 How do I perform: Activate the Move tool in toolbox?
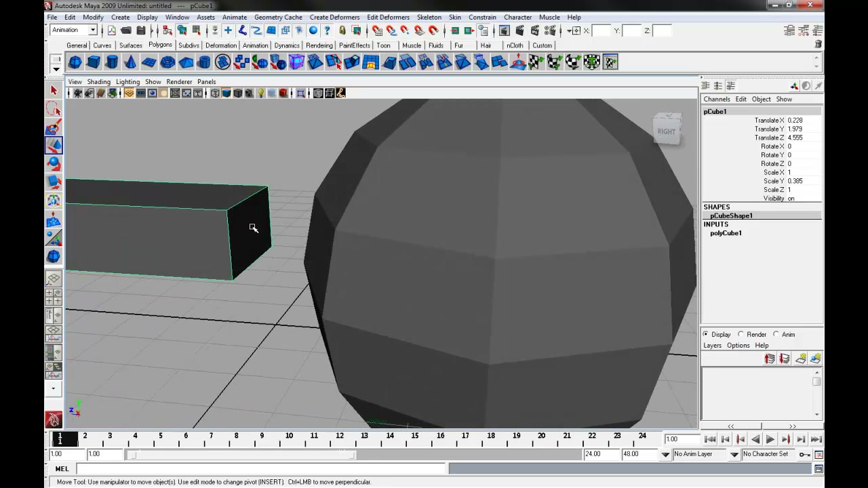click(54, 145)
